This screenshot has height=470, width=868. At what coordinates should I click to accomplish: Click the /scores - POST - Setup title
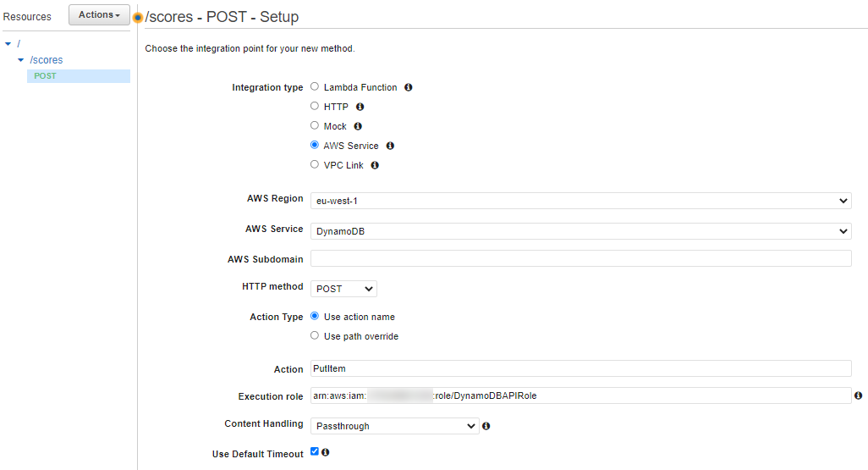[x=222, y=17]
